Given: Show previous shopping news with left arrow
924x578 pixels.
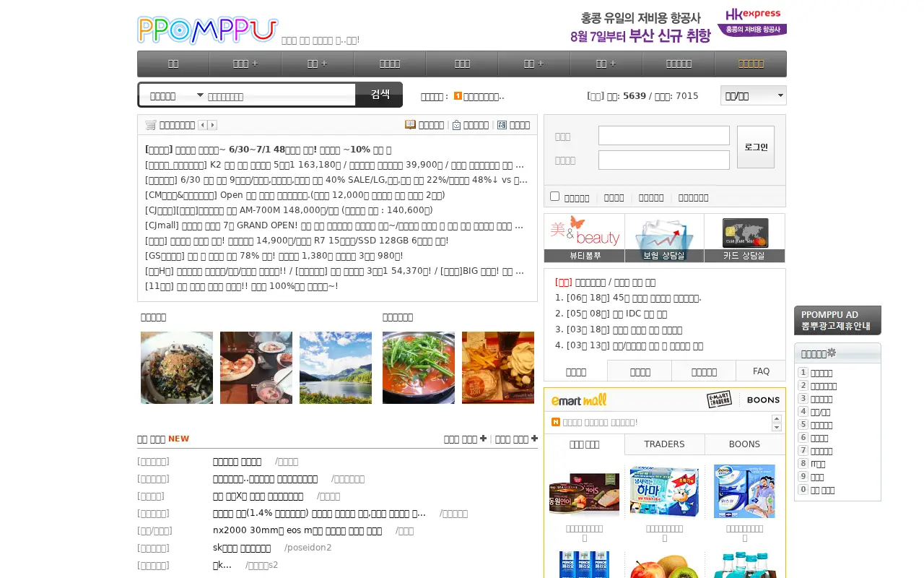Looking at the screenshot, I should pyautogui.click(x=203, y=125).
